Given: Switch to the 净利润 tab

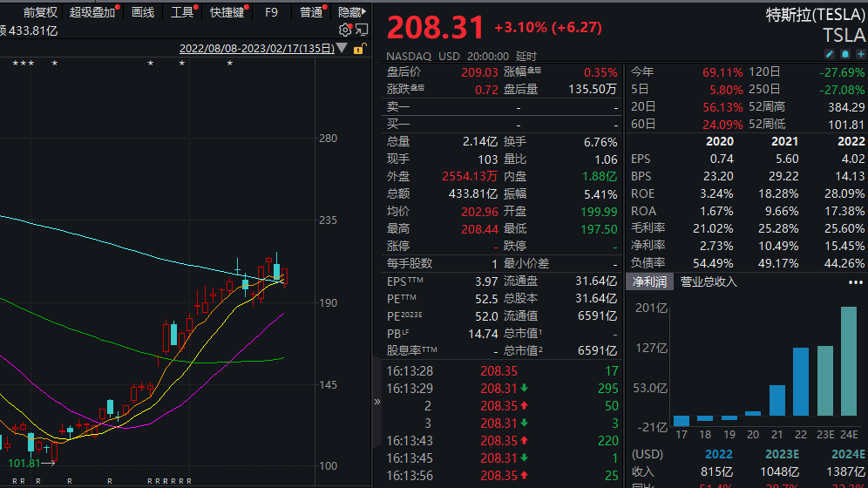Looking at the screenshot, I should [x=649, y=281].
